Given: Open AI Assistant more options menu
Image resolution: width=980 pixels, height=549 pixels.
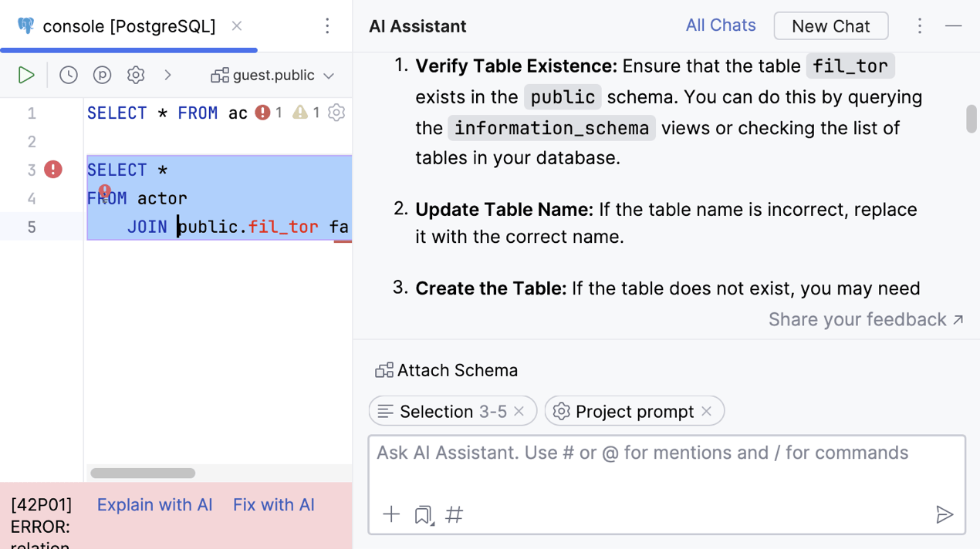Looking at the screenshot, I should 919,26.
